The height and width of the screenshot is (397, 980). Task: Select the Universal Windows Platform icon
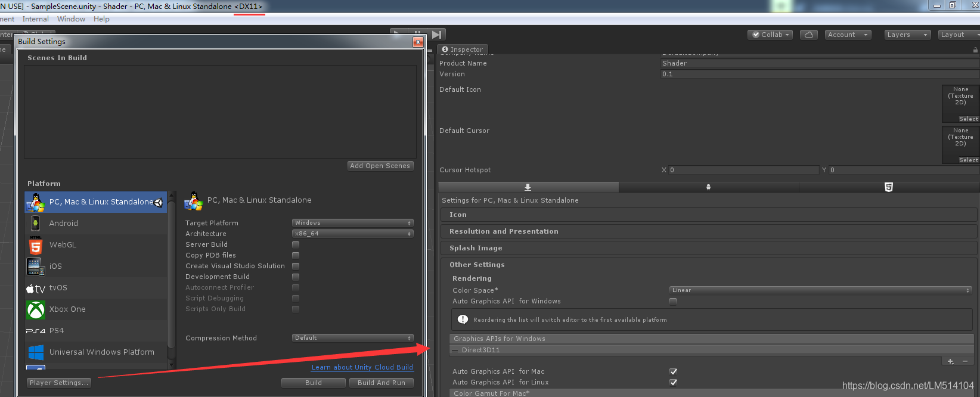36,352
